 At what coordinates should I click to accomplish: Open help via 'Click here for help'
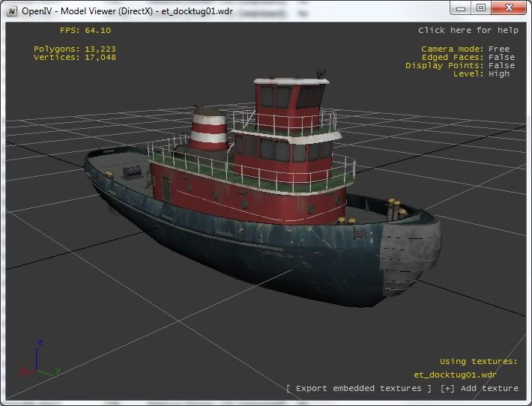coord(468,30)
